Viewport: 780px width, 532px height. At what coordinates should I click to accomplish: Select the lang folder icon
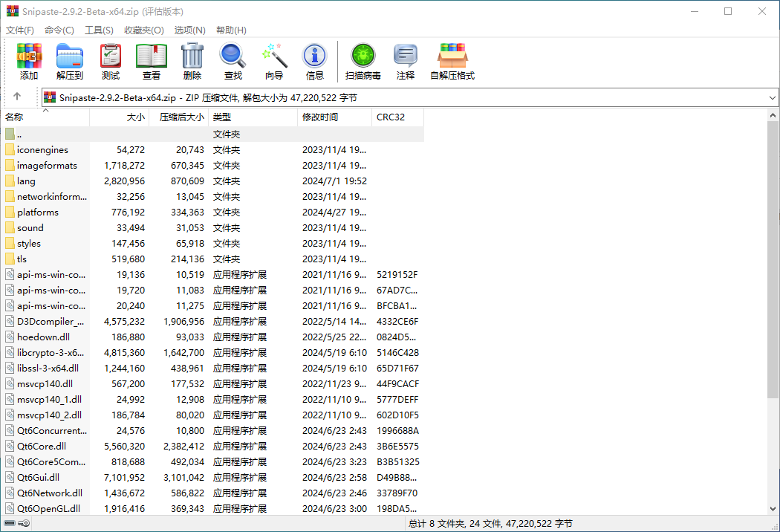(10, 181)
